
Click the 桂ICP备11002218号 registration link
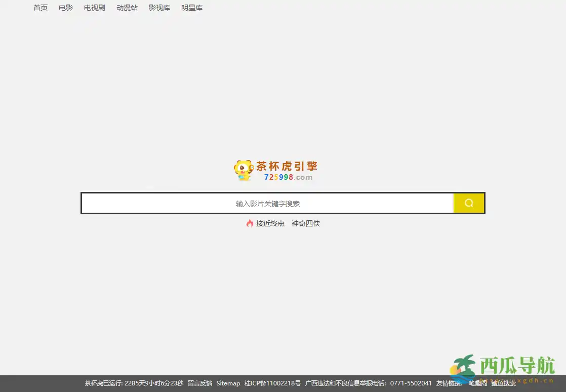coord(272,383)
